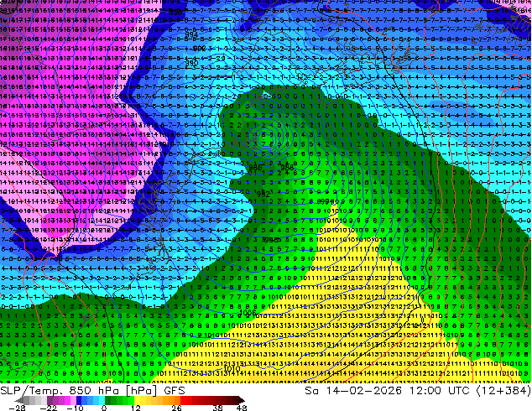Click the magenta segment of the color scale
Screen dimensions: 532x411
(67, 400)
